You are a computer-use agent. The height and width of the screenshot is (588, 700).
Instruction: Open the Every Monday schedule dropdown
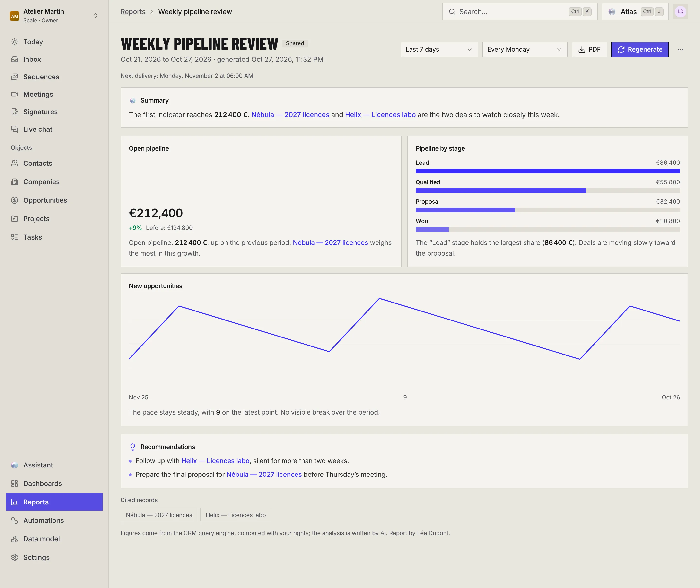click(525, 49)
